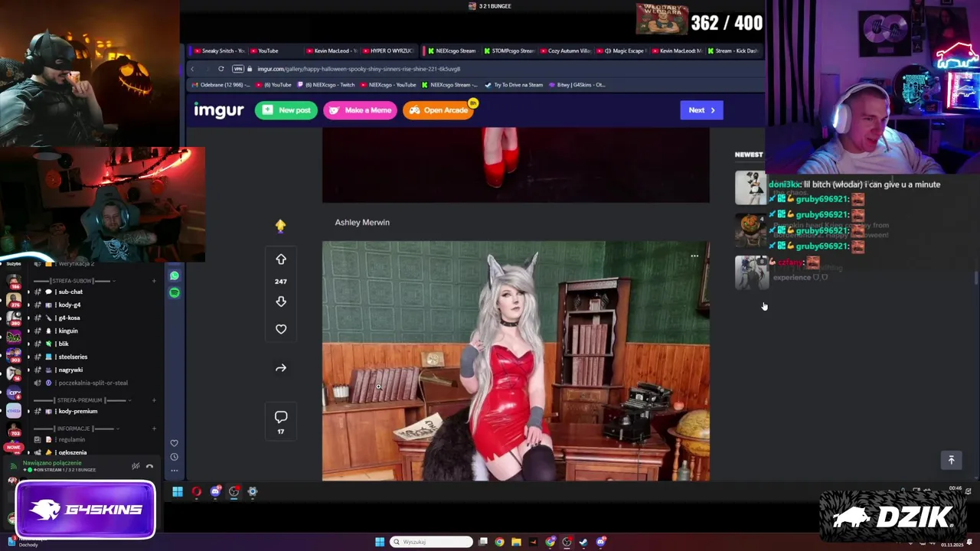Go to Next gallery post
This screenshot has height=551, width=980.
pyautogui.click(x=701, y=110)
